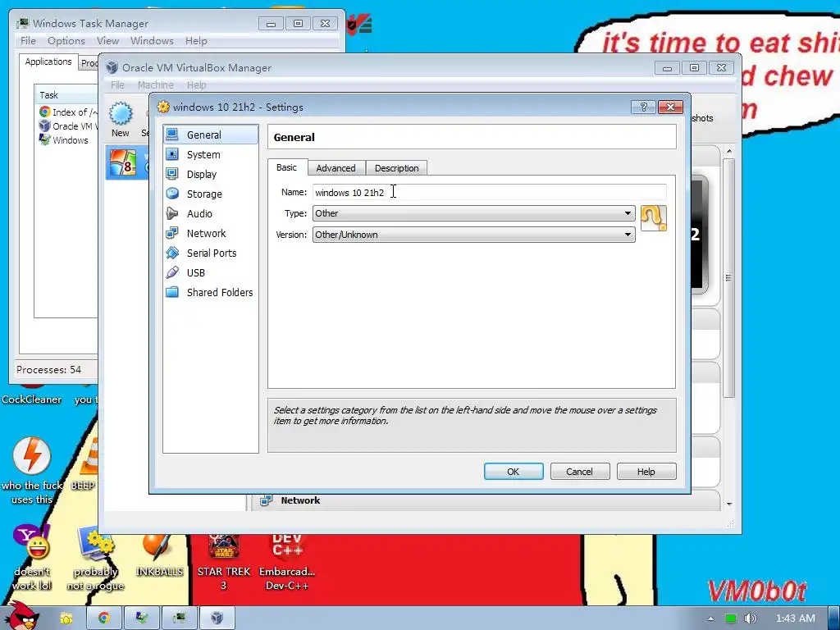Click the volume speaker tray icon
Image resolution: width=840 pixels, height=630 pixels.
[750, 619]
